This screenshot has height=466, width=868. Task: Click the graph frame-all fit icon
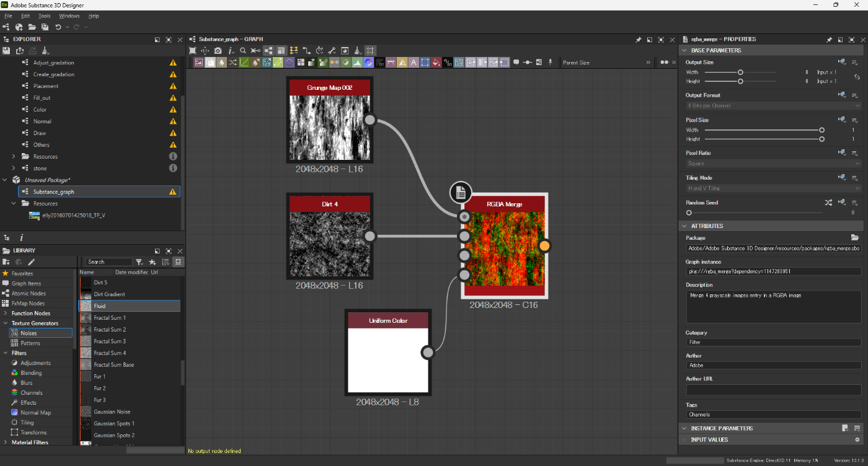(x=193, y=50)
